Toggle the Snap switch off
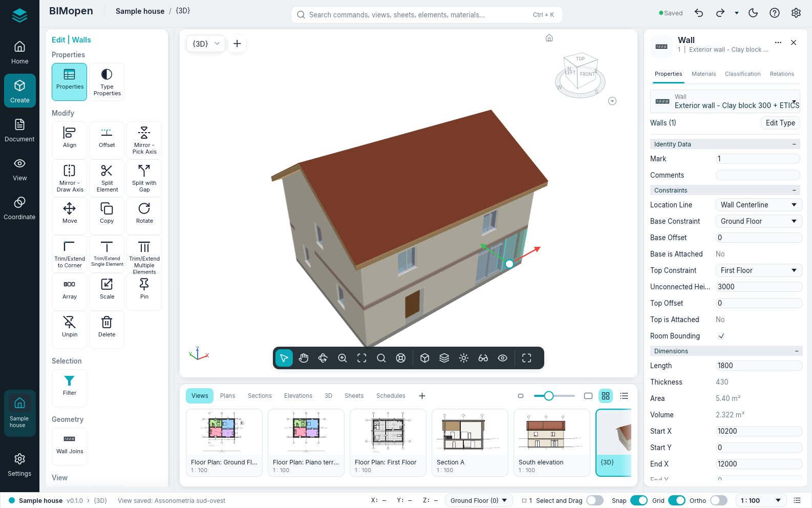This screenshot has width=812, height=508. click(639, 500)
